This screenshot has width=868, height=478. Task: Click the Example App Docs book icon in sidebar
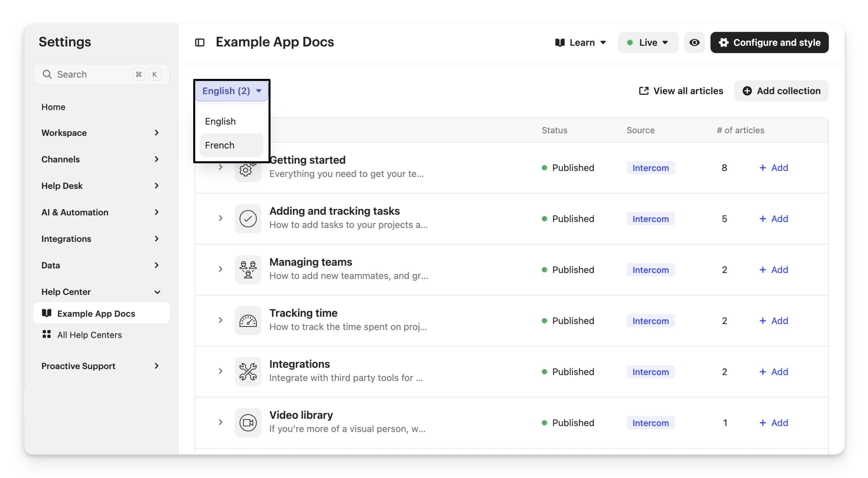[46, 313]
